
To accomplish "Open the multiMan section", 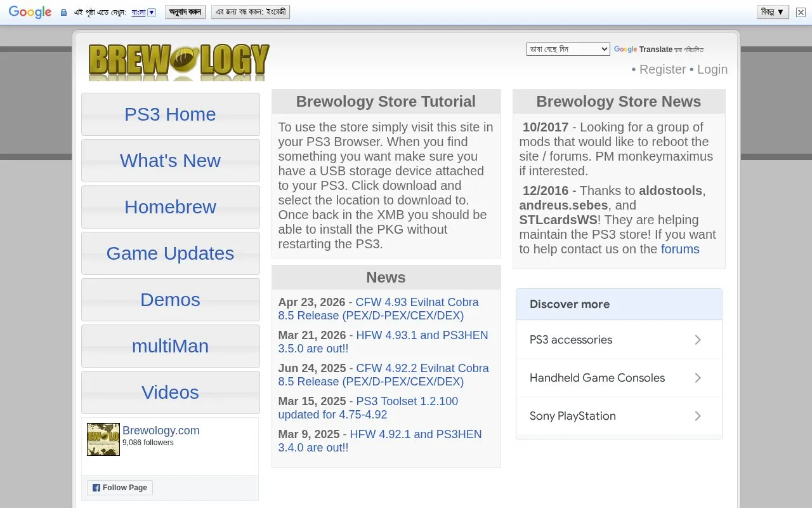I will [x=170, y=346].
